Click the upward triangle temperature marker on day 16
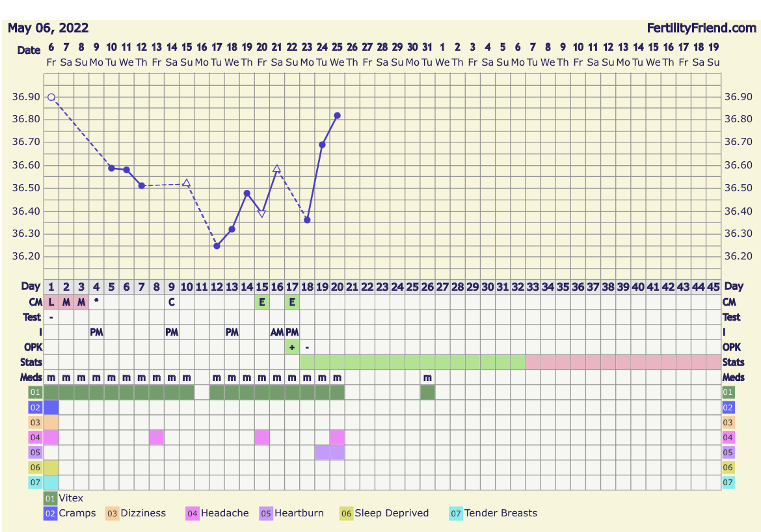The width and height of the screenshot is (761, 532). pyautogui.click(x=276, y=169)
